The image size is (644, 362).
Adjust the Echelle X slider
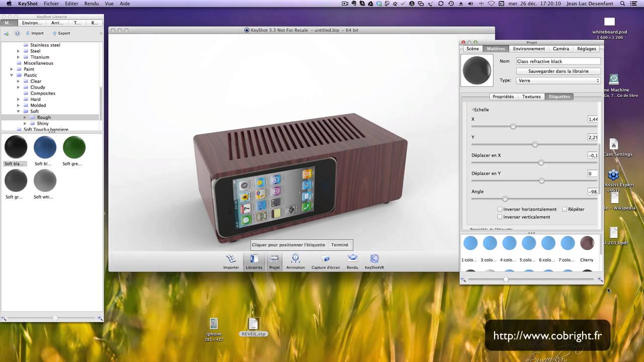tap(513, 126)
